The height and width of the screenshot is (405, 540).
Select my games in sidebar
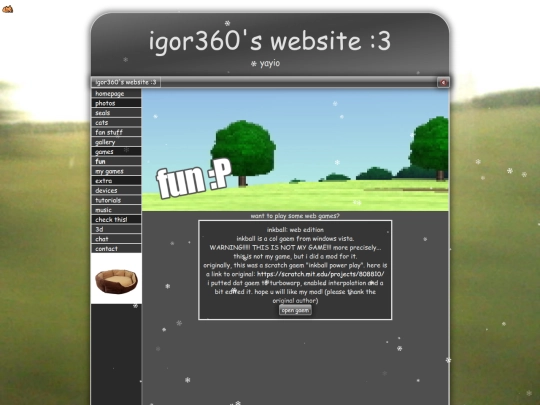(x=116, y=171)
